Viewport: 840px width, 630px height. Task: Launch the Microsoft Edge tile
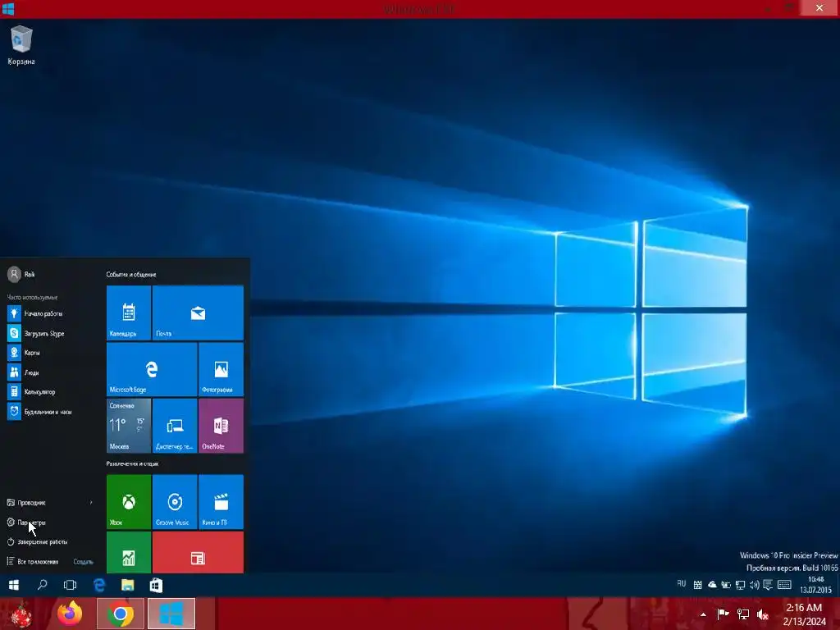(152, 369)
